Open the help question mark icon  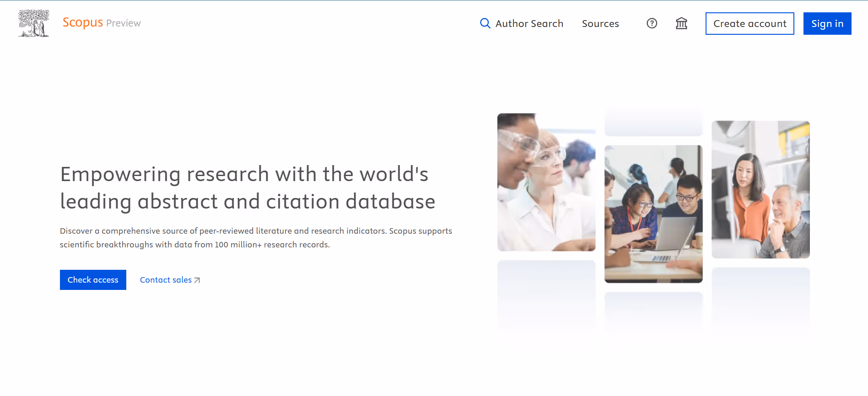(652, 23)
